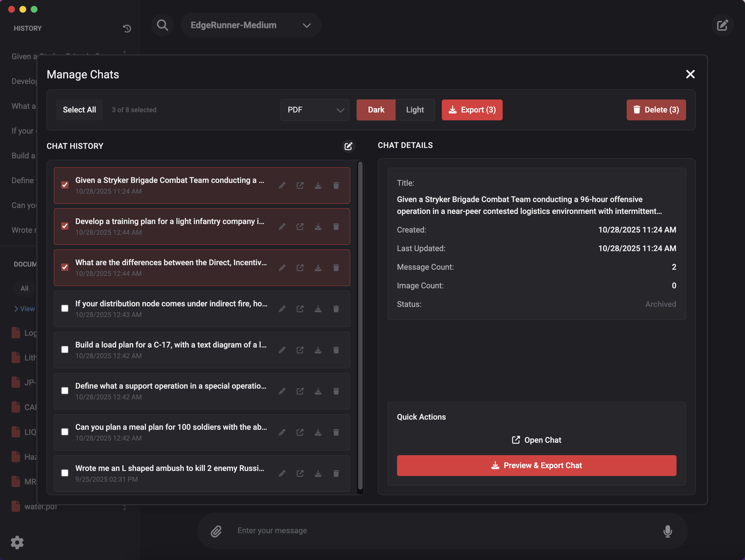Click the microphone voice input icon

click(667, 531)
